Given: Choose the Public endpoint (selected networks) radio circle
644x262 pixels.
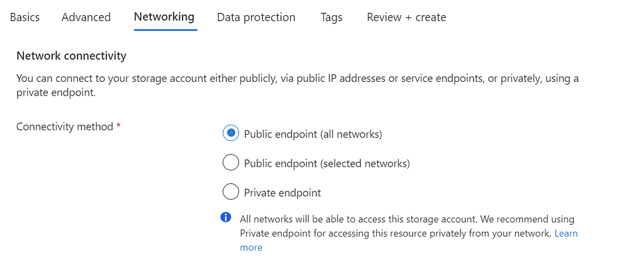Looking at the screenshot, I should tap(231, 162).
